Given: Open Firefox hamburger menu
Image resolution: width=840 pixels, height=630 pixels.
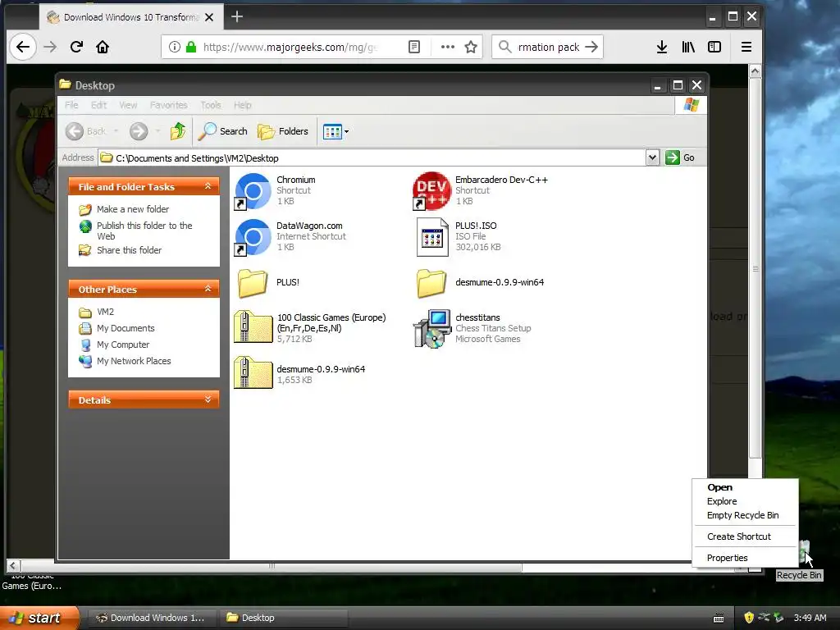Looking at the screenshot, I should (746, 47).
